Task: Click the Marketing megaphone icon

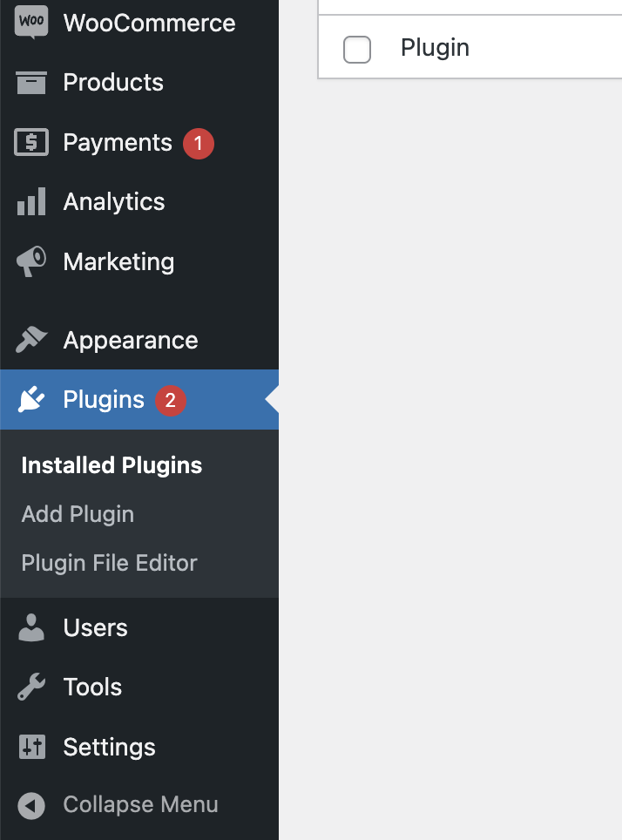Action: pyautogui.click(x=30, y=261)
